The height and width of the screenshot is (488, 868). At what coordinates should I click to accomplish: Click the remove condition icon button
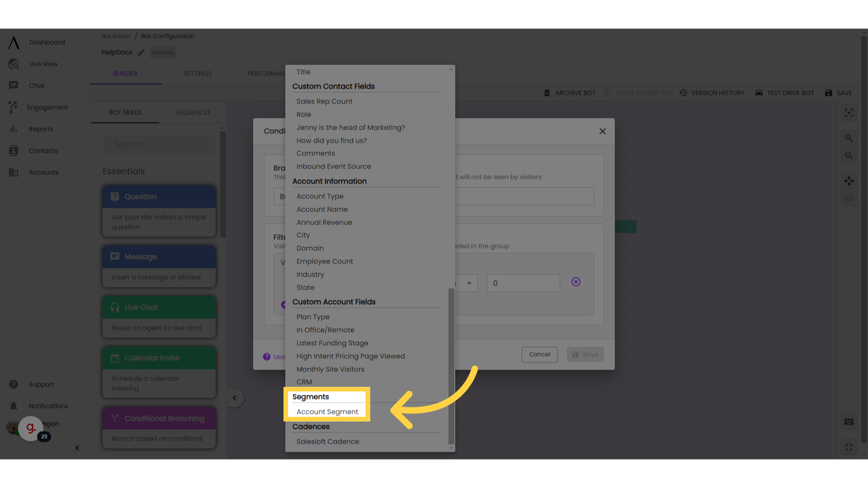tap(576, 282)
